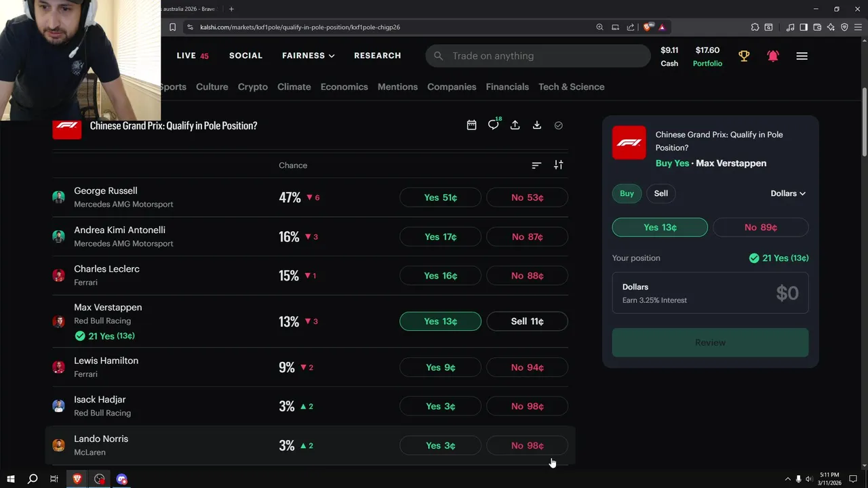
Task: Buy No 98¢ on Isack Hadjar
Action: click(527, 406)
